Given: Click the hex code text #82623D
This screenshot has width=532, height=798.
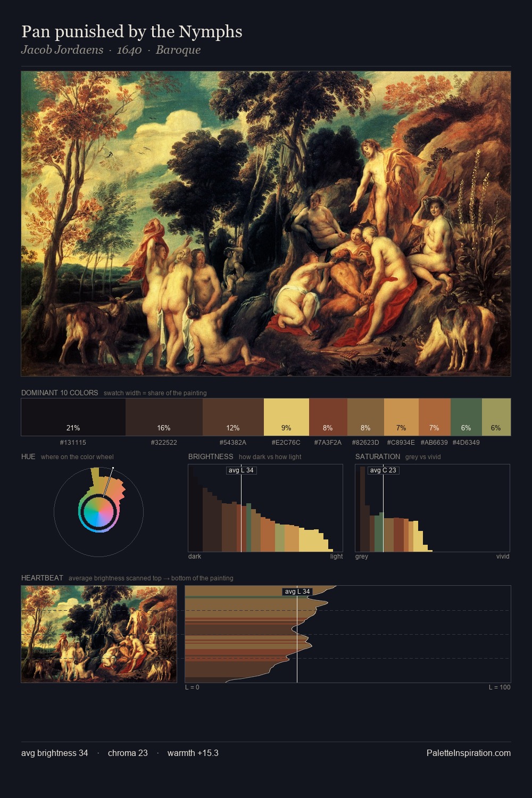Looking at the screenshot, I should (x=365, y=443).
